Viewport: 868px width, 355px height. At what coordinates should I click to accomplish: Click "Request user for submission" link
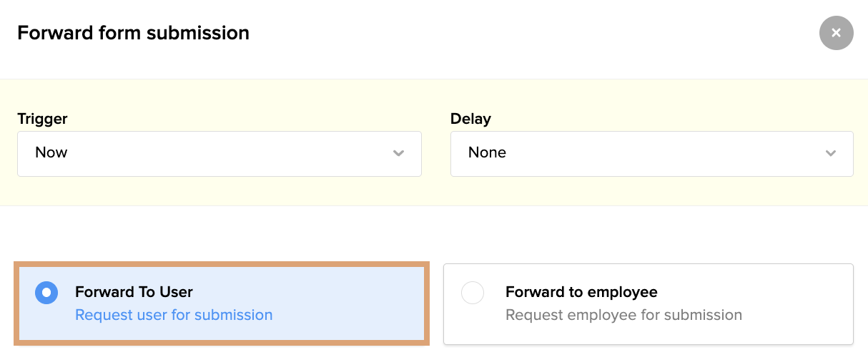click(174, 315)
